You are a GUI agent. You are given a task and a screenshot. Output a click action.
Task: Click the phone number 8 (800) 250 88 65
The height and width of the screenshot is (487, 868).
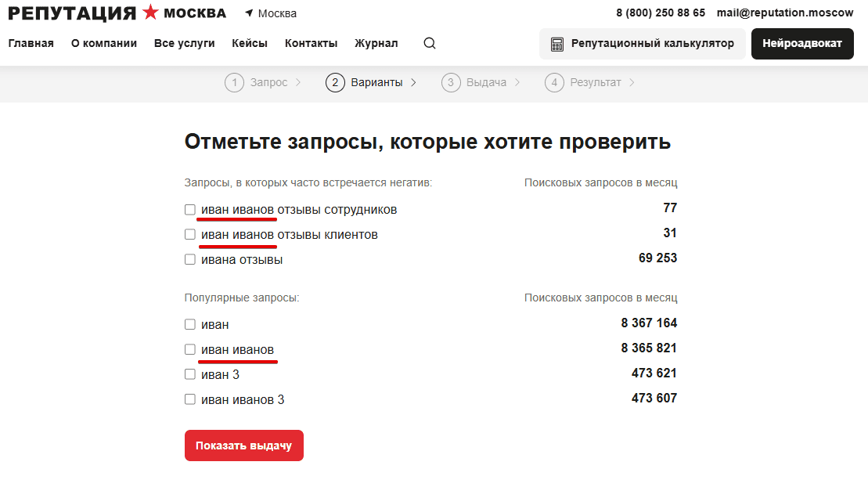(661, 13)
